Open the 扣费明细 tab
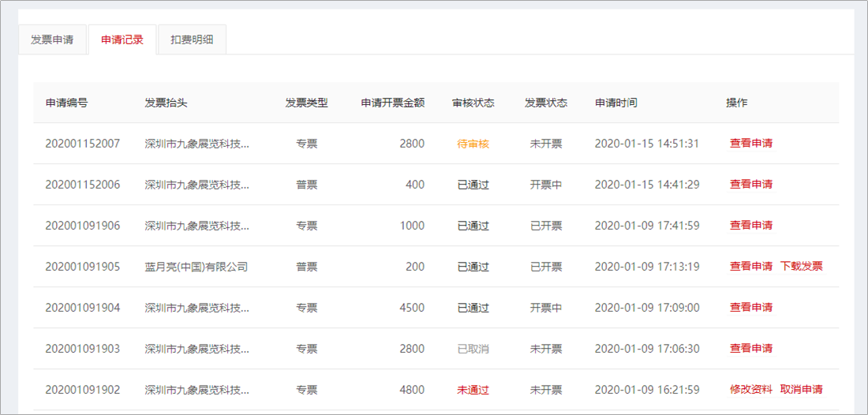 pyautogui.click(x=192, y=39)
